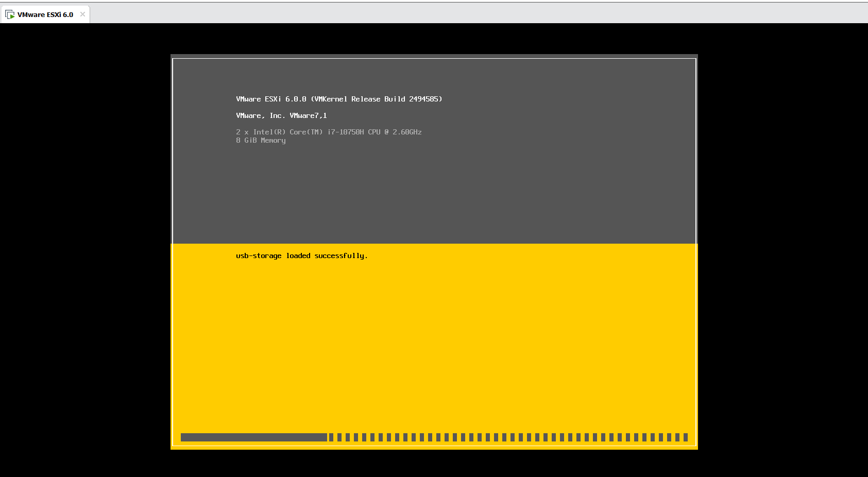Click the 'VMware, Inc. VMware7,1' line

[281, 115]
